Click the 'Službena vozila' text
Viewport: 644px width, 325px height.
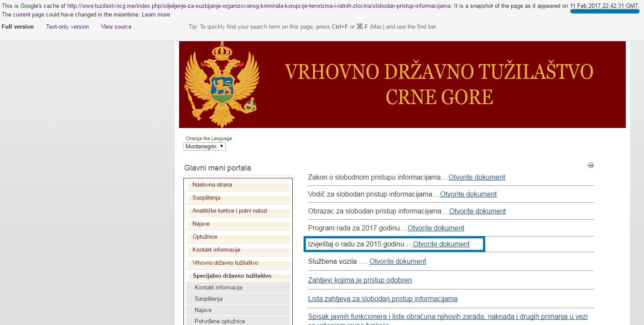[x=332, y=262]
